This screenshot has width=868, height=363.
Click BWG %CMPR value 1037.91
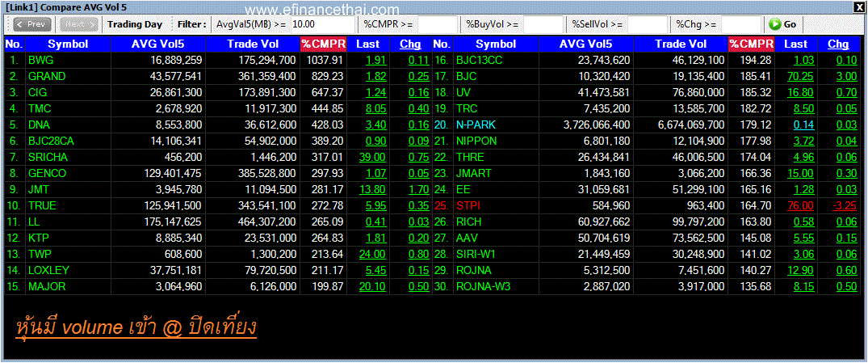(325, 61)
